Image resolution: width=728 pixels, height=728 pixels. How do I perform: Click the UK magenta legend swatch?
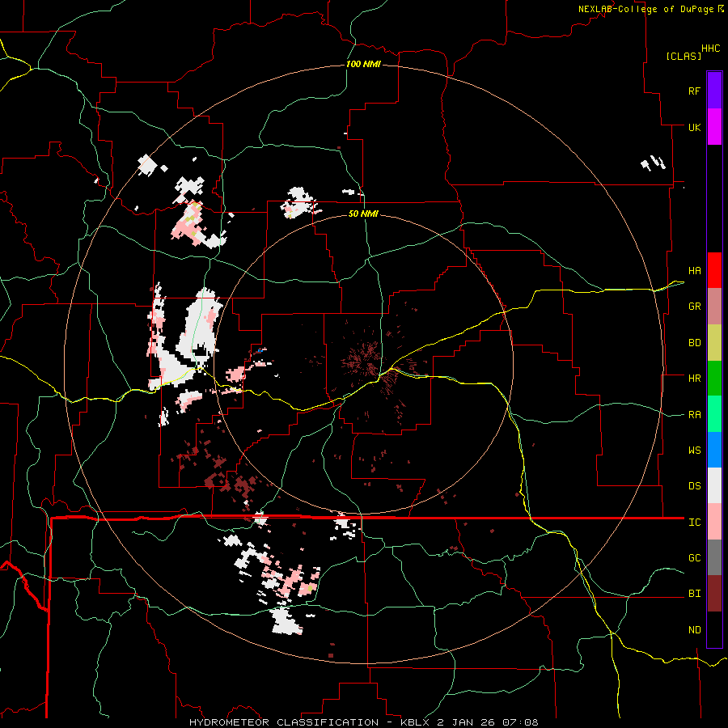tap(714, 127)
